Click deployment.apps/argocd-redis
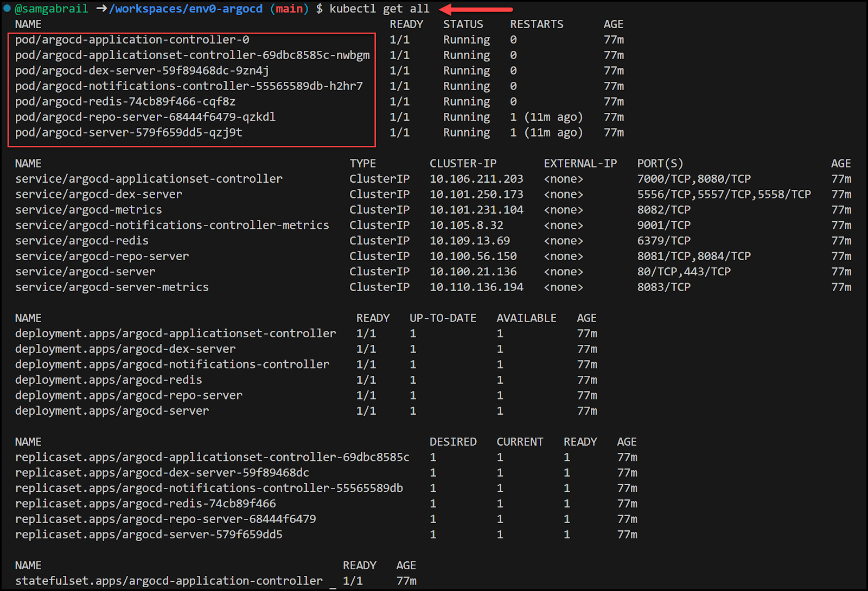 (108, 380)
